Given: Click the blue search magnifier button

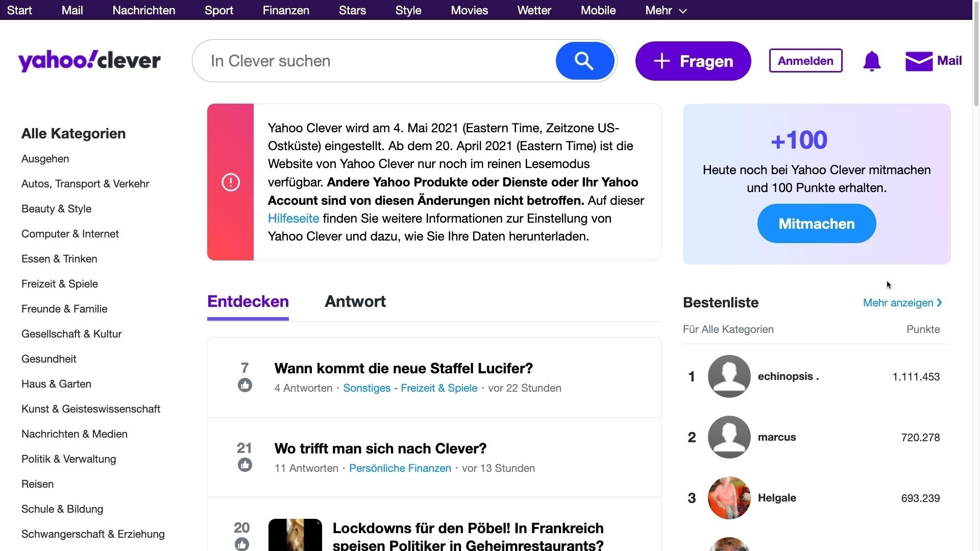Looking at the screenshot, I should [584, 61].
